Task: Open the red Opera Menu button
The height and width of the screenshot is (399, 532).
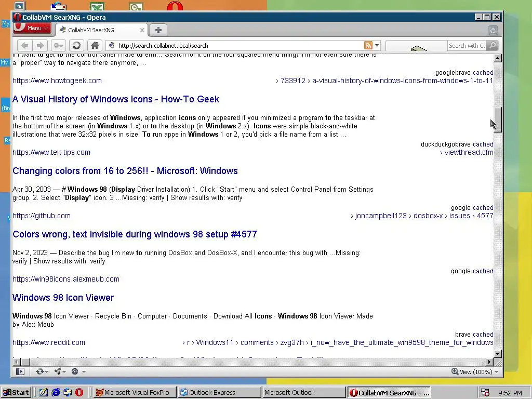Action: click(x=32, y=28)
